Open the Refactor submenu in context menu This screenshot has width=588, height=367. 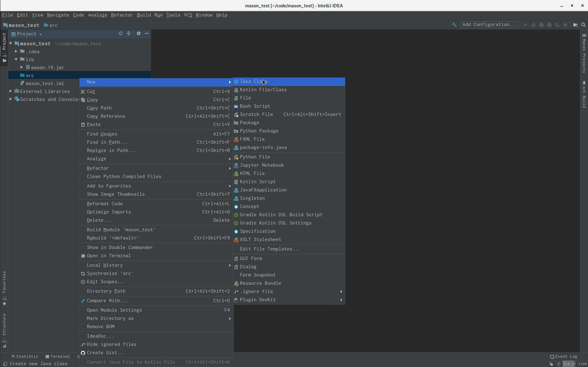click(156, 168)
